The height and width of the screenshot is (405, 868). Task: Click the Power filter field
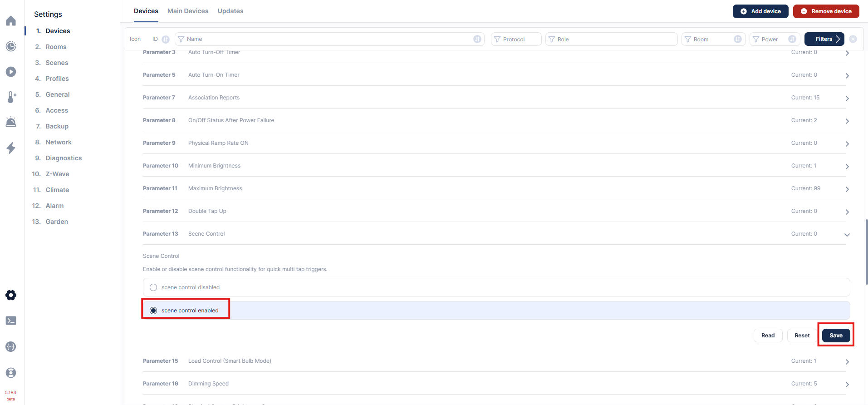(775, 39)
